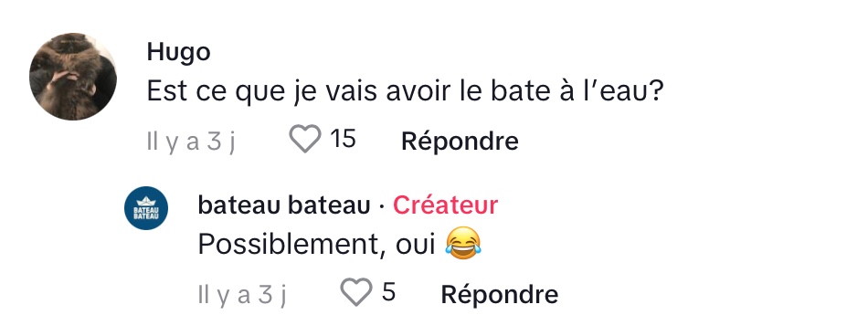The image size is (868, 336).
Task: Like the bateau bateau reply with heart
Action: coord(355,292)
